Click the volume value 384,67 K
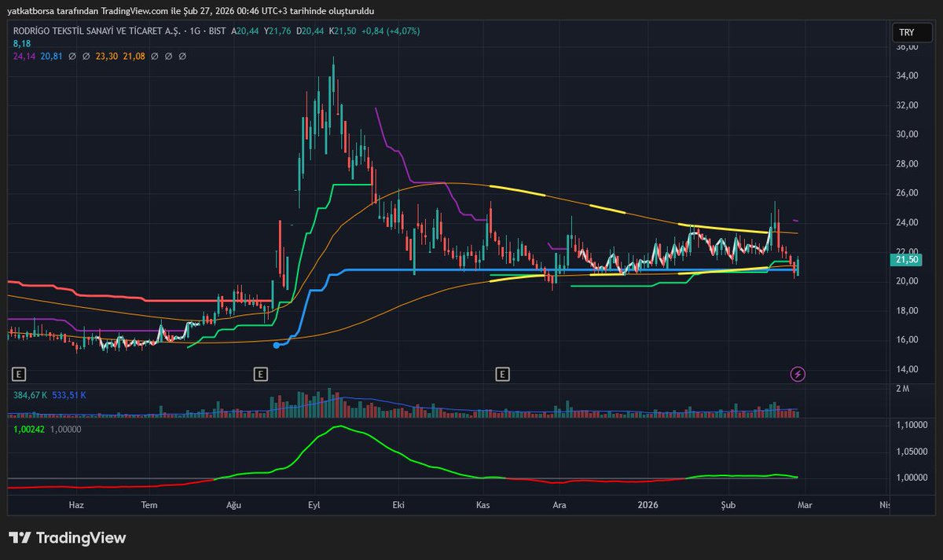This screenshot has height=560, width=943. pos(29,394)
